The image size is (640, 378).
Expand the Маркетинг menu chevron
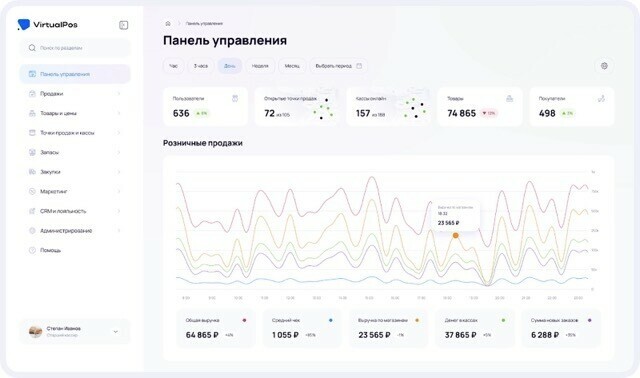pyautogui.click(x=119, y=191)
